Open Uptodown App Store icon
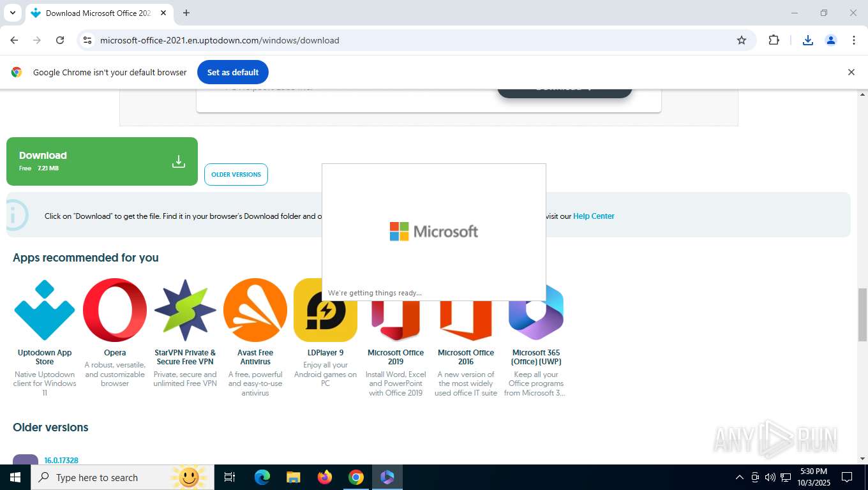 click(45, 310)
